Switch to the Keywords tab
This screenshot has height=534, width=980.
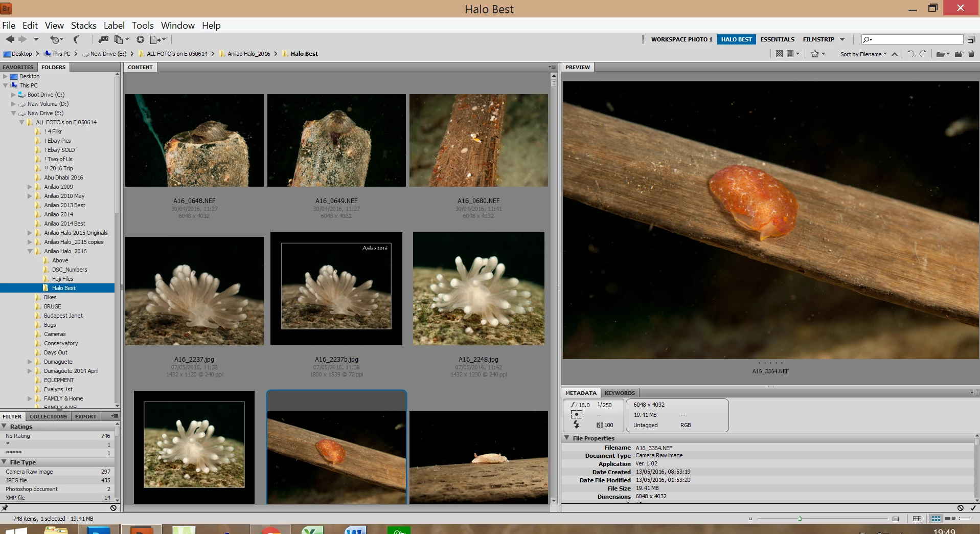tap(619, 393)
